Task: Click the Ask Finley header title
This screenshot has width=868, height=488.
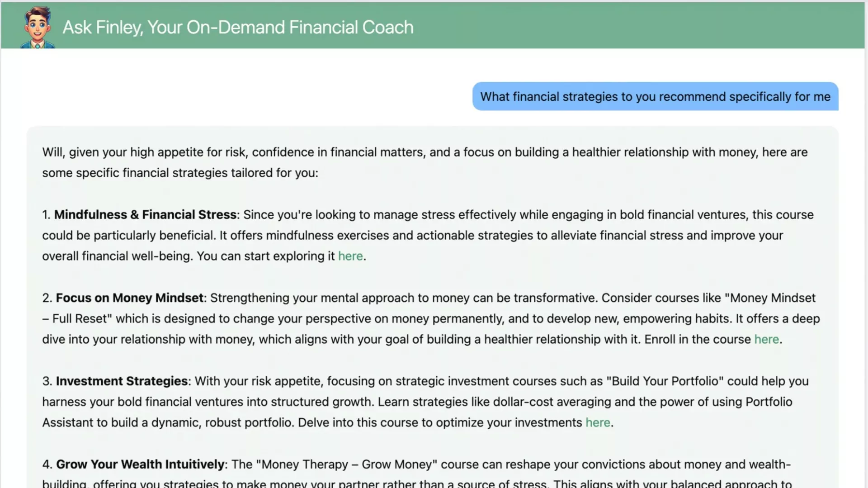Action: (x=238, y=28)
